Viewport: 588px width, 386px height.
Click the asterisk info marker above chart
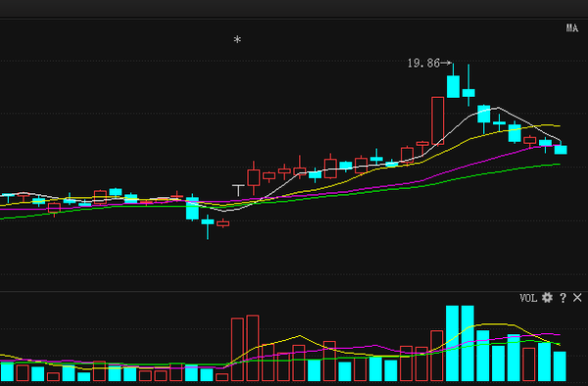pyautogui.click(x=237, y=39)
